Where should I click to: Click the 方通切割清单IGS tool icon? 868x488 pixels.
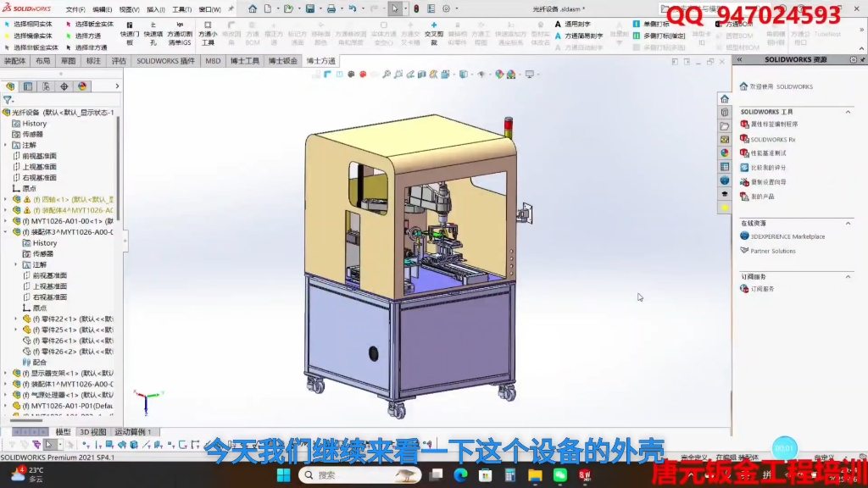180,34
